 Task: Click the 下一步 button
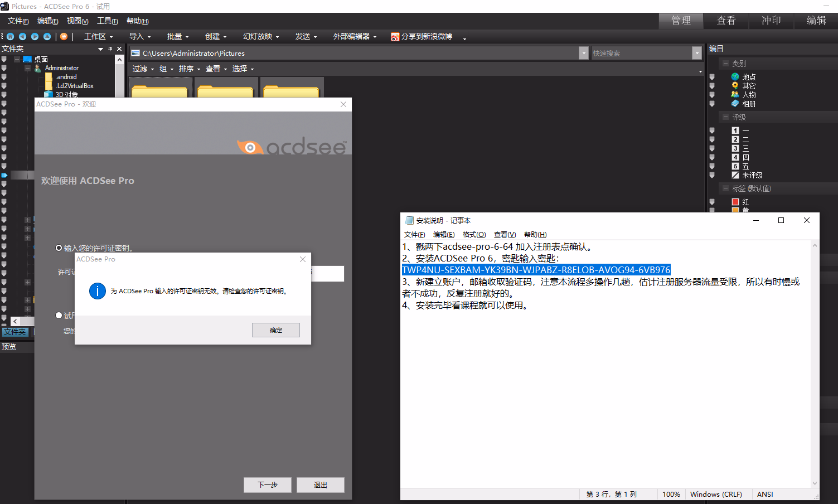pos(268,485)
